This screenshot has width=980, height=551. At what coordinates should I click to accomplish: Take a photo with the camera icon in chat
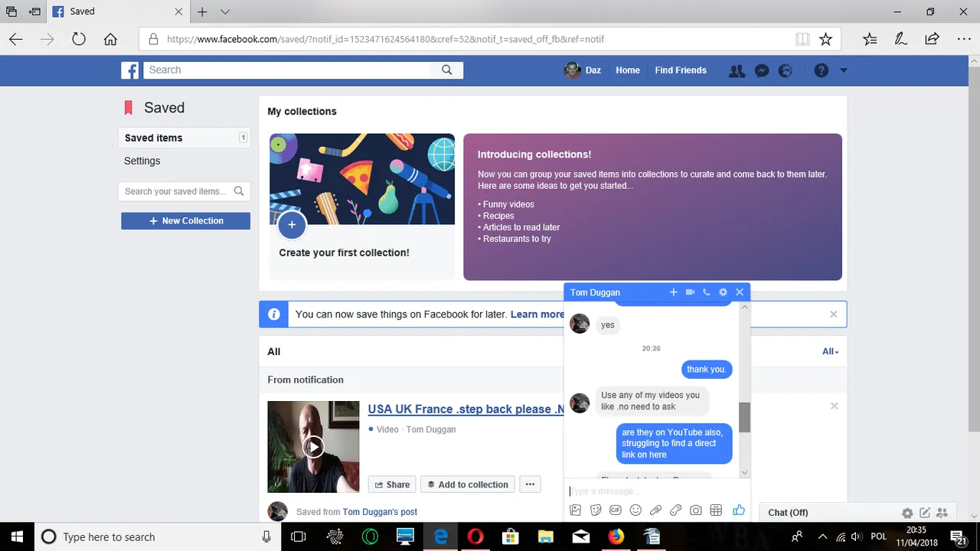click(x=696, y=510)
